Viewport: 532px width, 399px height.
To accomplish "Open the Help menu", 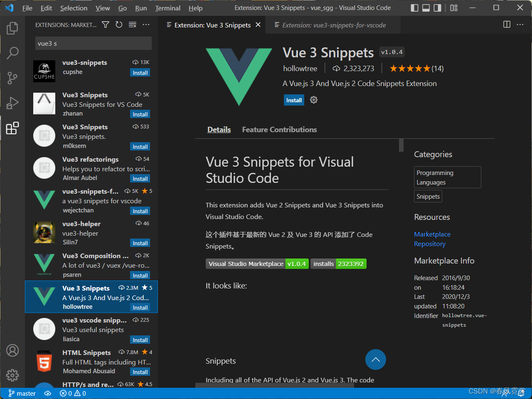I will pyautogui.click(x=195, y=8).
